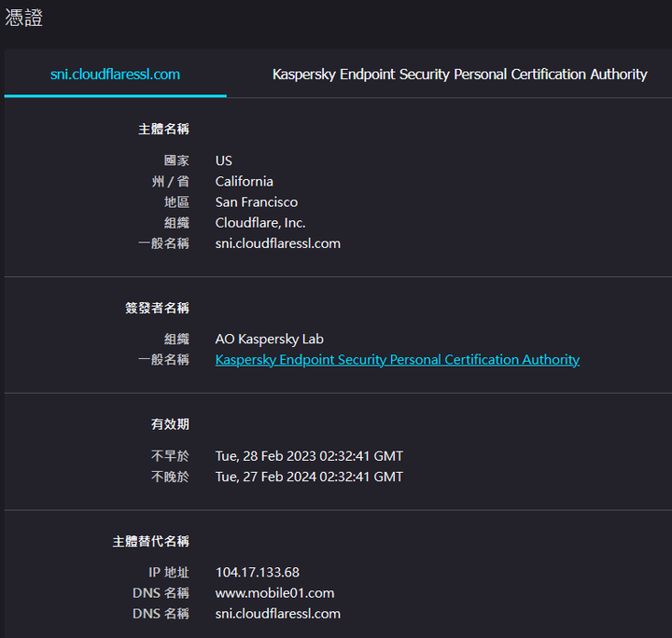Select subject common name sni.cloudflaressl.com

coord(278,243)
